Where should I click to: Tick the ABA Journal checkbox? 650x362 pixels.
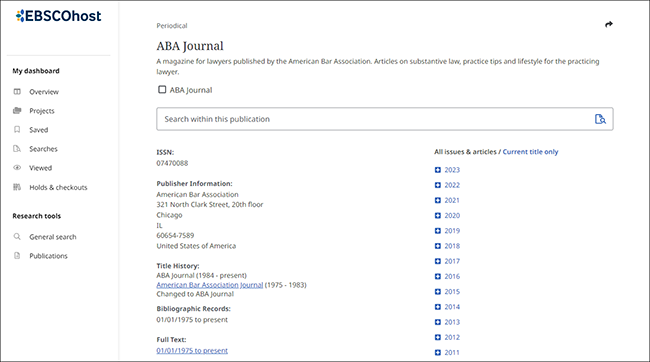point(162,90)
